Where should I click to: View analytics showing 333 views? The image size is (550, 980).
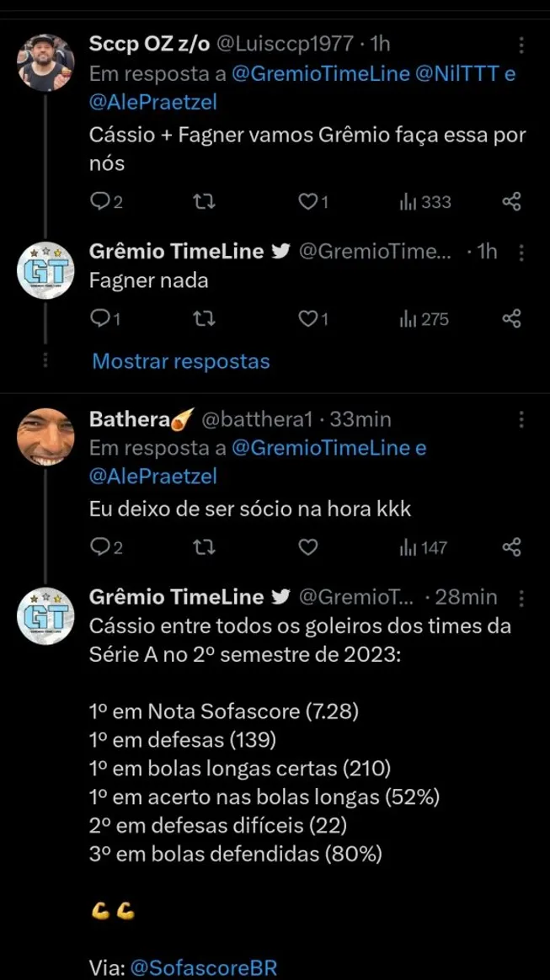pyautogui.click(x=423, y=201)
